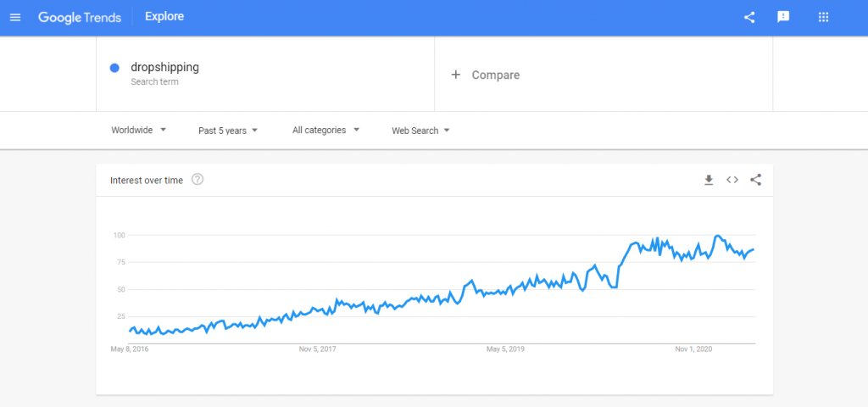The width and height of the screenshot is (868, 407).
Task: Open the hamburger main menu
Action: (x=15, y=17)
